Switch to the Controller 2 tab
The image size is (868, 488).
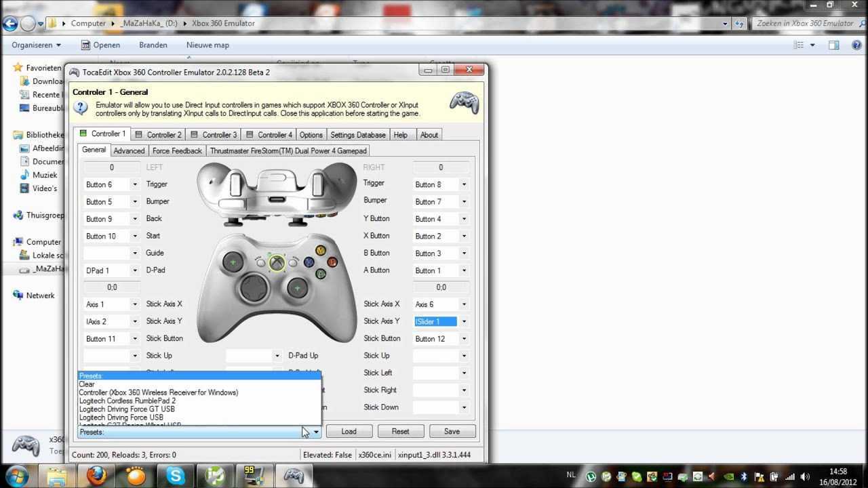tap(157, 135)
